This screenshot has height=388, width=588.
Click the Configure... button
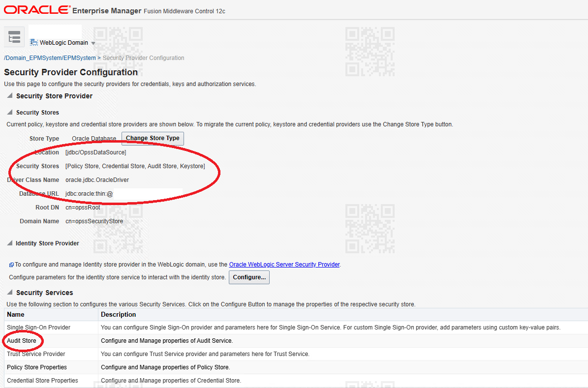tap(249, 277)
